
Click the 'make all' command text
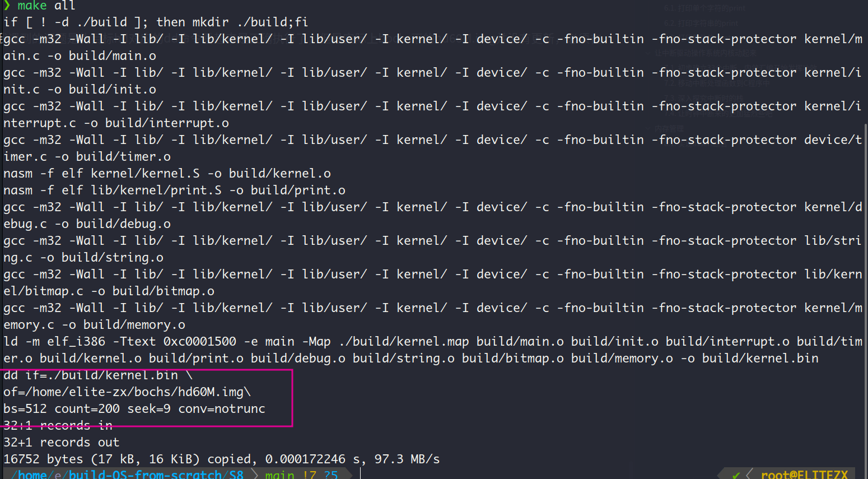[x=46, y=6]
